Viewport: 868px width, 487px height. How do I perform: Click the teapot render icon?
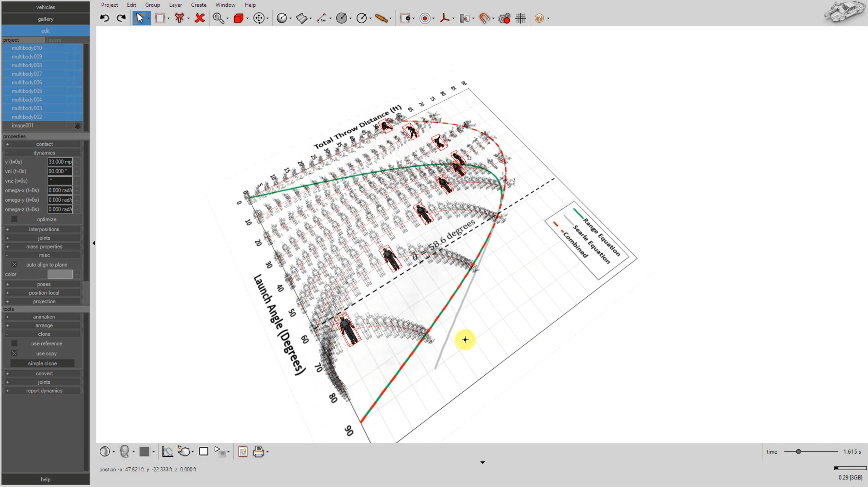[184, 451]
